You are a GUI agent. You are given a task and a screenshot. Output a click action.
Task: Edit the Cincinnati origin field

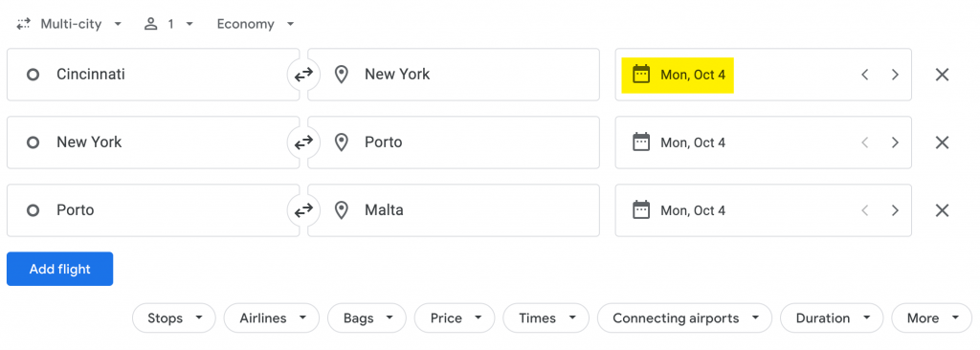[x=153, y=75]
